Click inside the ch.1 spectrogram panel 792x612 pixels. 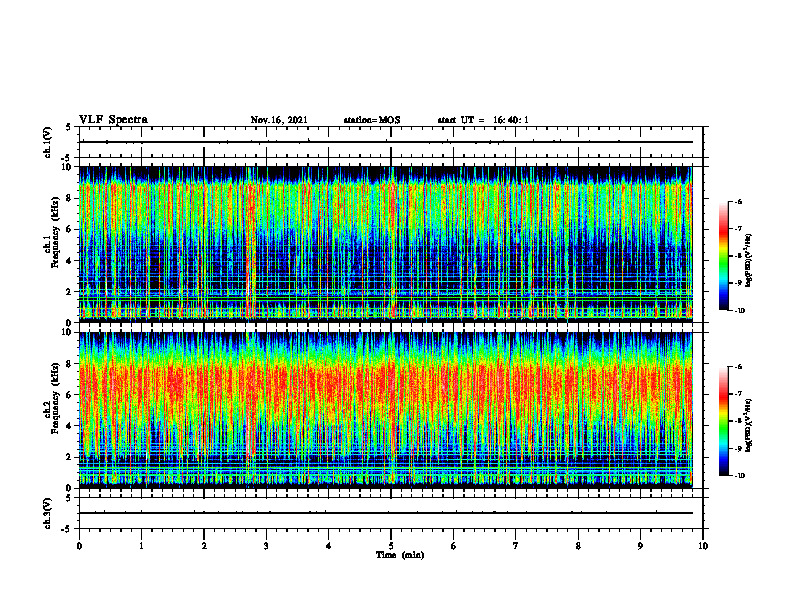385,244
